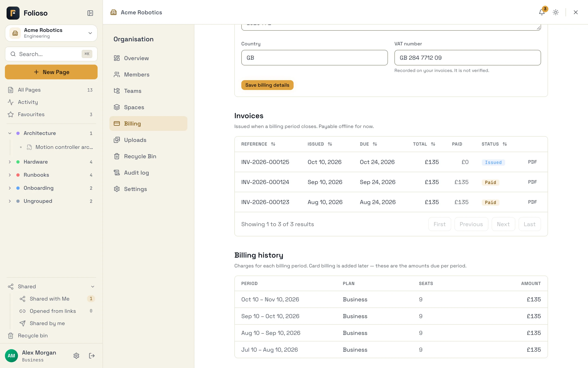Open the Acme Robotics workspace switcher
The image size is (588, 368).
(51, 33)
